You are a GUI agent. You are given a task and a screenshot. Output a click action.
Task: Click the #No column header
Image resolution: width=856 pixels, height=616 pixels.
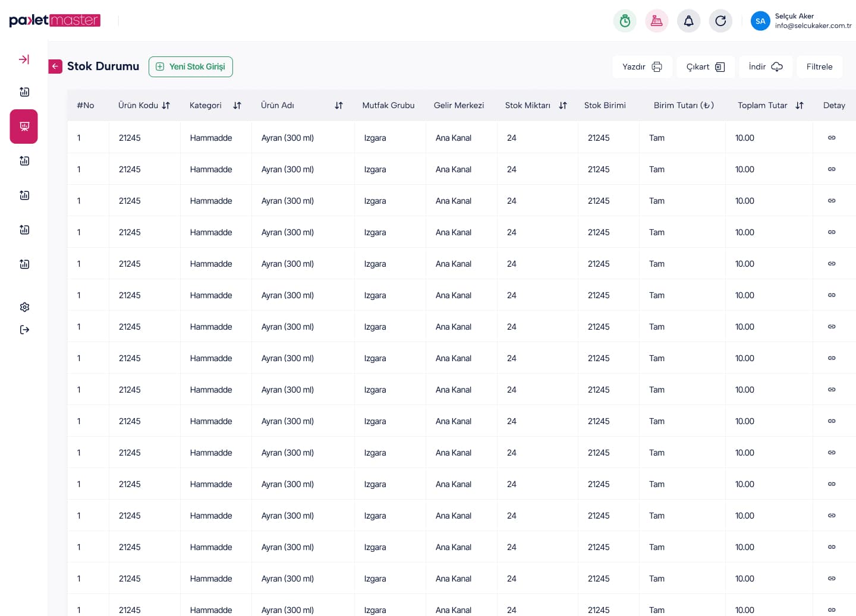click(x=86, y=105)
